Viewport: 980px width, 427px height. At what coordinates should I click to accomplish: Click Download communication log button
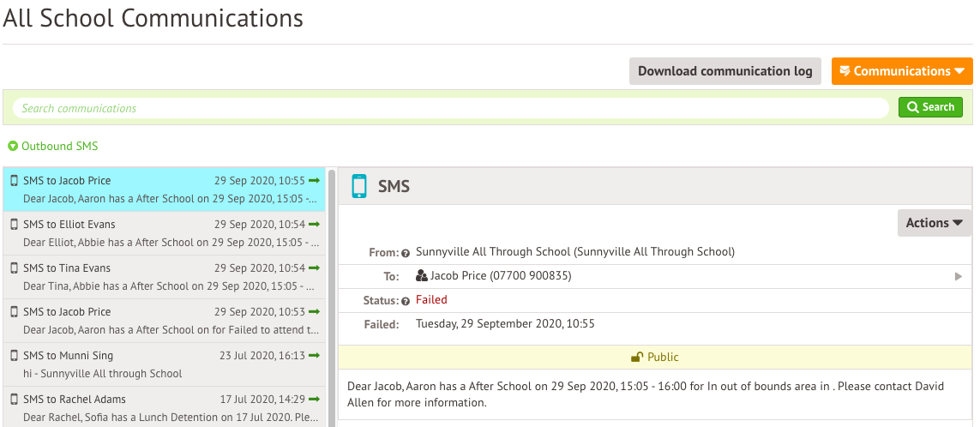(724, 71)
